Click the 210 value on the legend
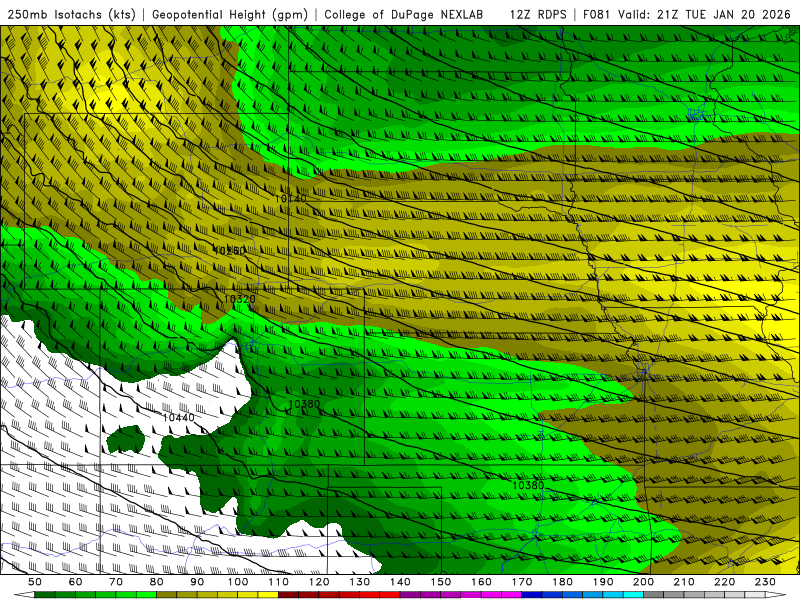 click(684, 582)
